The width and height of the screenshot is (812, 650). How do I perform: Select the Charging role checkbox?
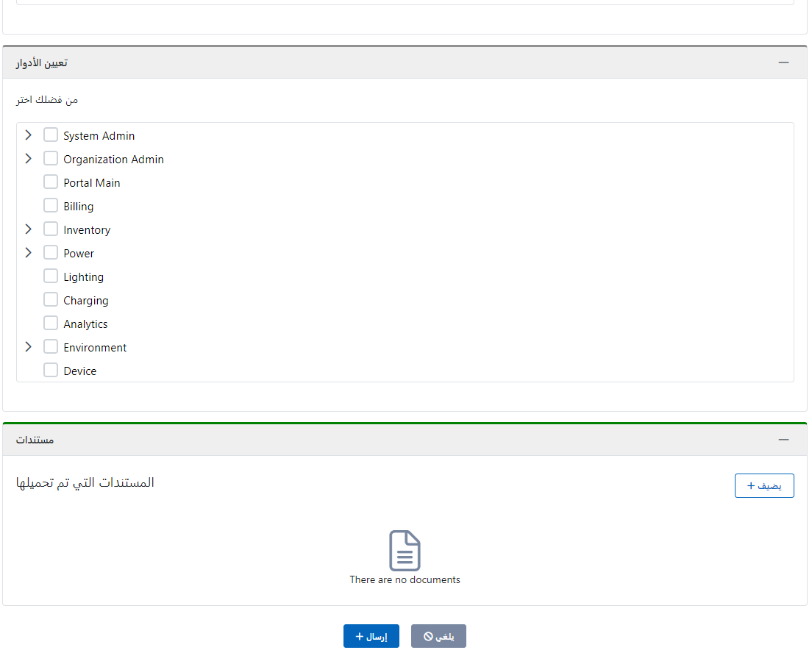pos(51,300)
